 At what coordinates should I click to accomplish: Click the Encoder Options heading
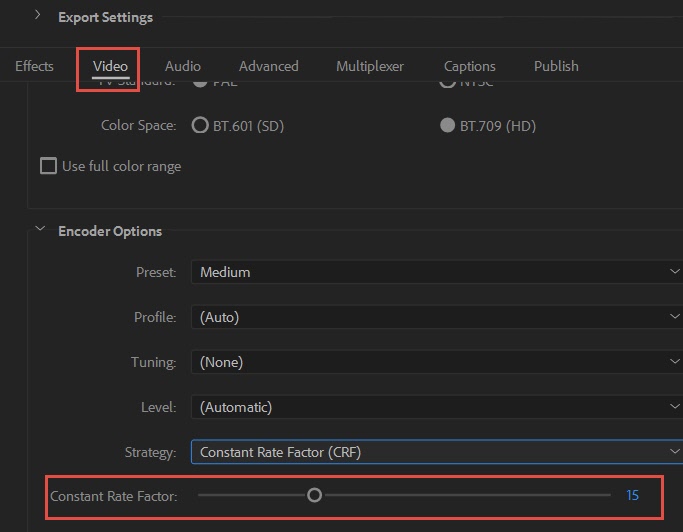[x=110, y=231]
